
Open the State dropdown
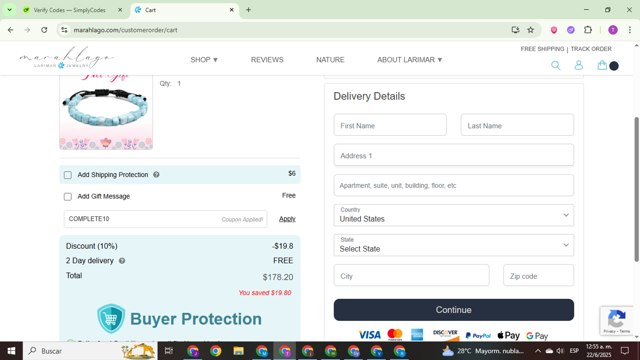coord(453,245)
